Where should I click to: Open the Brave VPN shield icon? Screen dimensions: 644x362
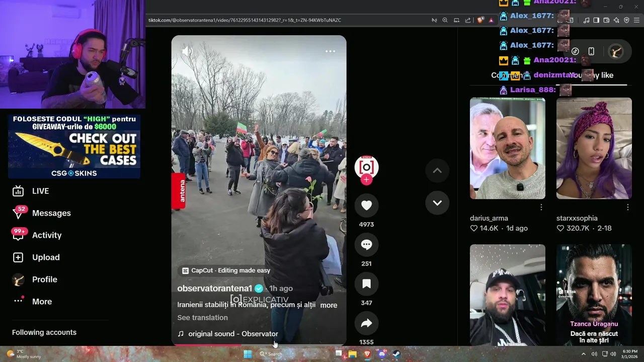626,20
